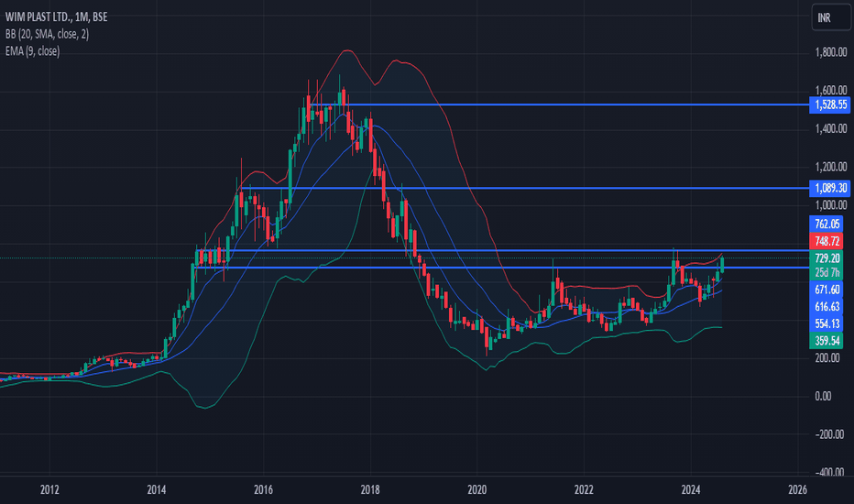This screenshot has height=504, width=854.
Task: Click 2020 on the time axis
Action: tap(476, 489)
